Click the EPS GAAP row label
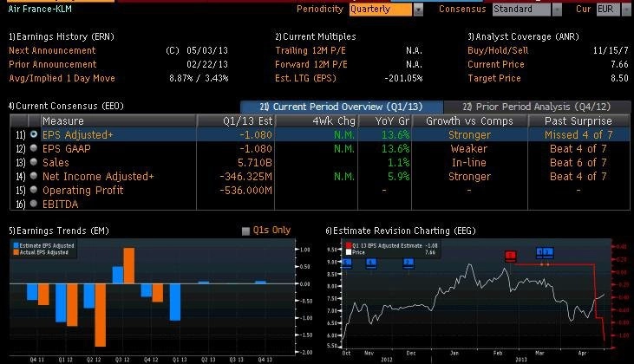Viewport: 634px width, 364px height. coord(67,149)
